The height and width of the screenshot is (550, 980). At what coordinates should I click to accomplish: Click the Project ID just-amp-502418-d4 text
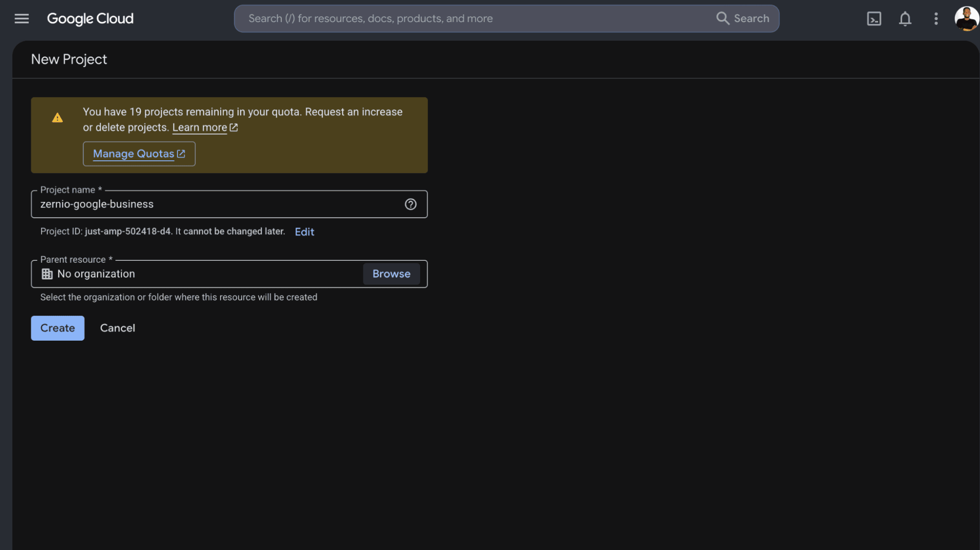pos(128,231)
